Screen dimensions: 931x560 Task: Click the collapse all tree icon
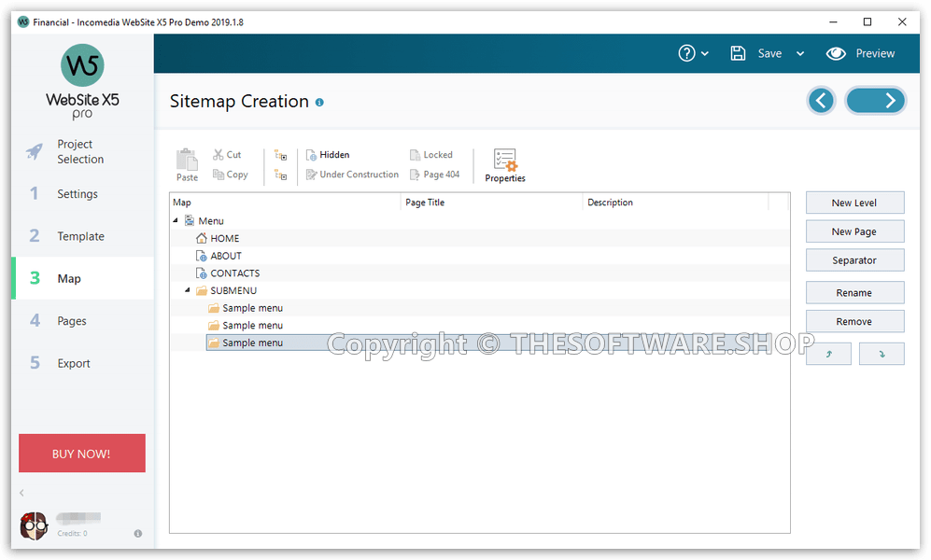(280, 175)
